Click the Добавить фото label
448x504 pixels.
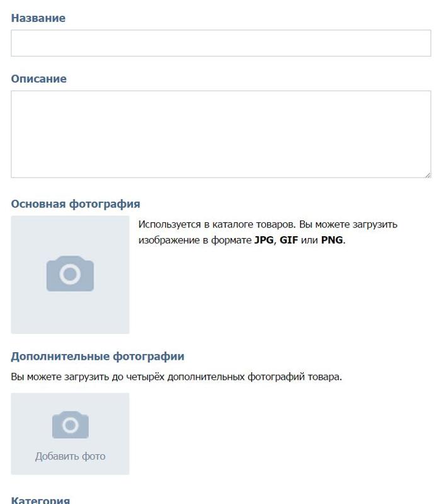(x=71, y=456)
